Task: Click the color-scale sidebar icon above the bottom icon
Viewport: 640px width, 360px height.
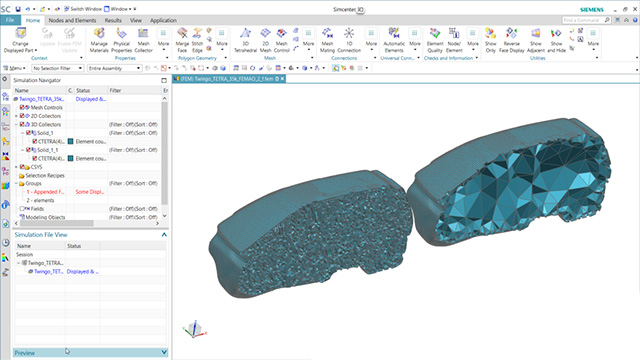Action: point(5,258)
